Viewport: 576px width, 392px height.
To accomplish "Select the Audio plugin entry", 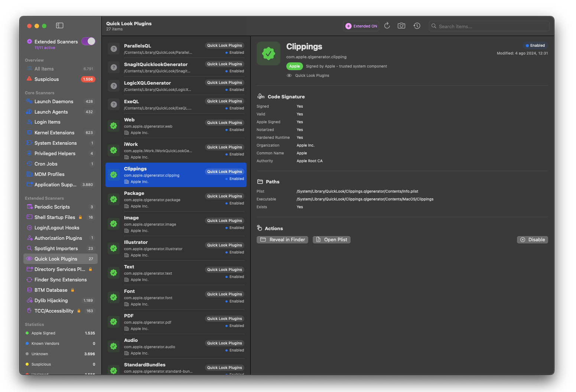I will [x=176, y=346].
